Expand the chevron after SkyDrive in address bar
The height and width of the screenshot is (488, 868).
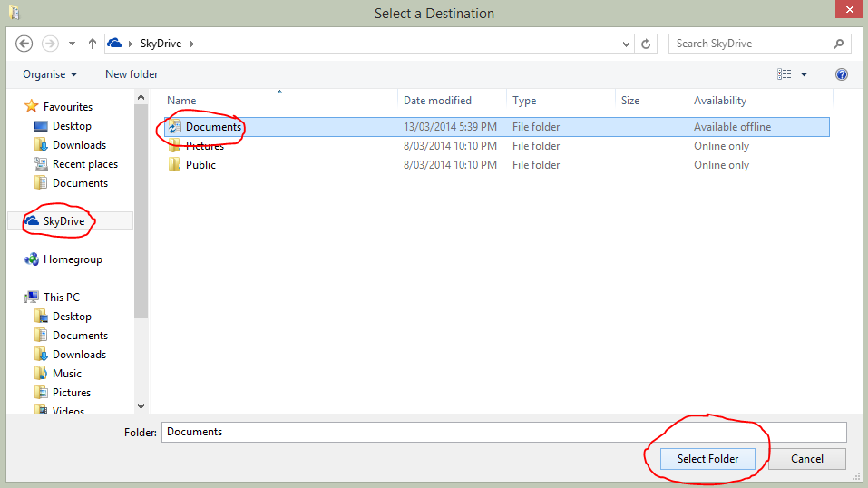coord(192,44)
